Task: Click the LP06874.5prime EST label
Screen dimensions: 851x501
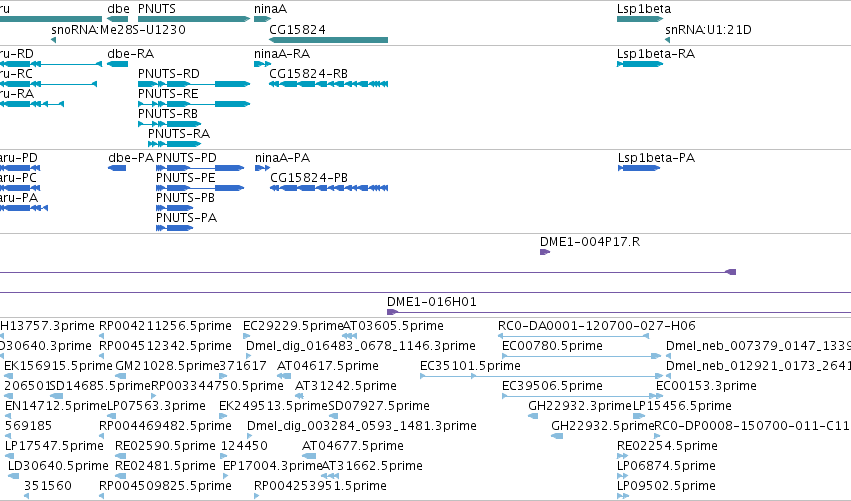Action: pyautogui.click(x=666, y=466)
